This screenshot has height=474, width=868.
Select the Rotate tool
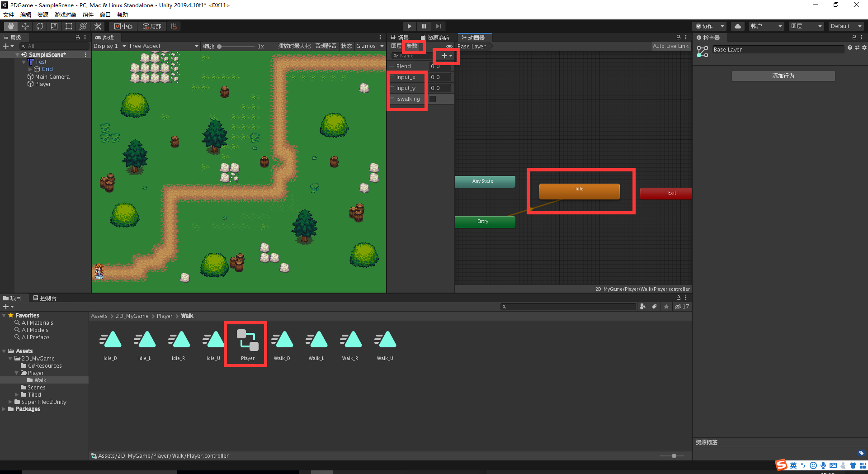tap(40, 26)
